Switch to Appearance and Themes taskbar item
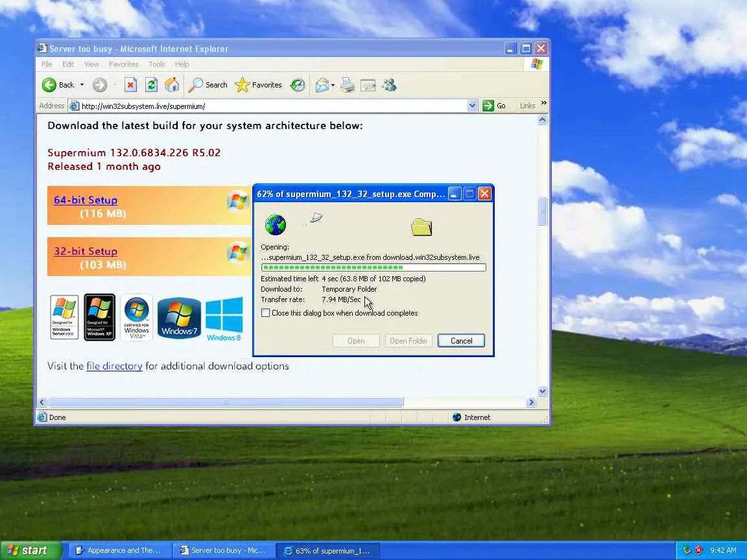The image size is (747, 560). pos(119,550)
